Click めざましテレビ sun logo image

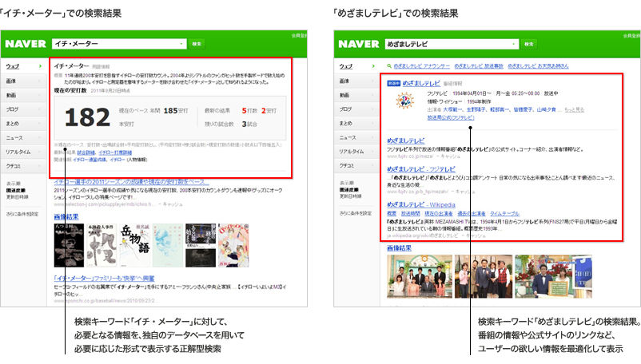[404, 101]
